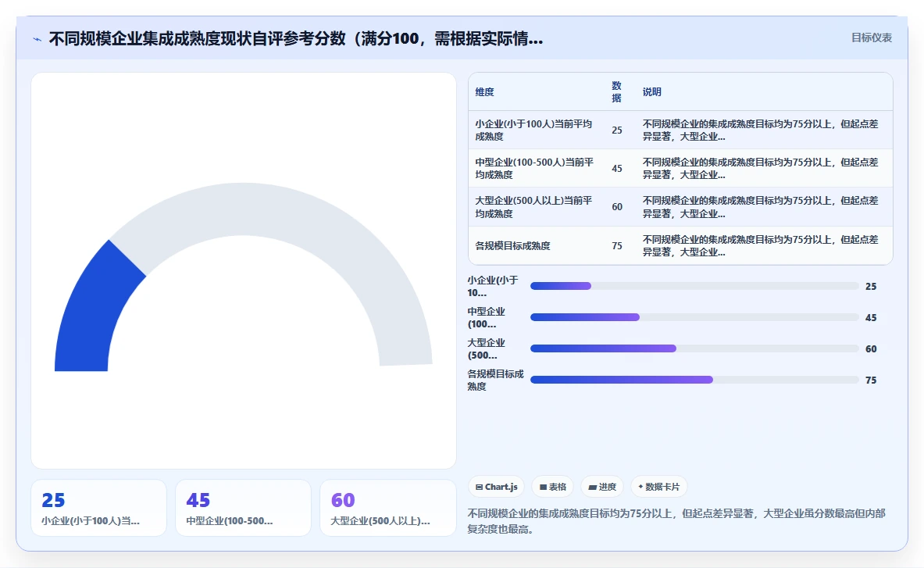The width and height of the screenshot is (924, 568).
Task: Click the icon inside the 进度 tag
Action: click(592, 488)
